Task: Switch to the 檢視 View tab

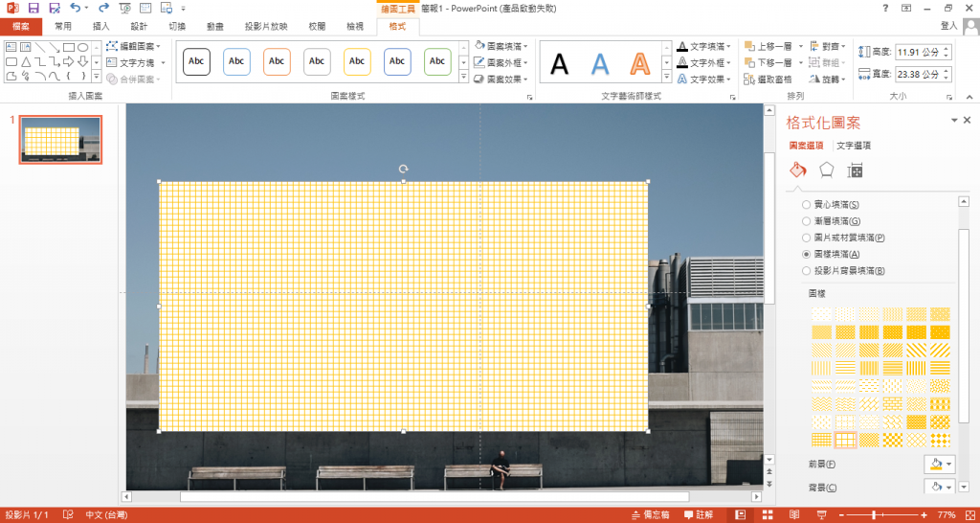Action: (x=355, y=26)
